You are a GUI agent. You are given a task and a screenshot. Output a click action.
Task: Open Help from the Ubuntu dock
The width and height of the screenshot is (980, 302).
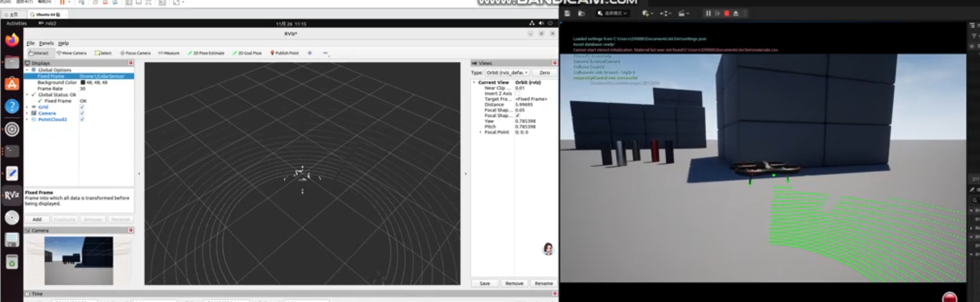click(12, 106)
